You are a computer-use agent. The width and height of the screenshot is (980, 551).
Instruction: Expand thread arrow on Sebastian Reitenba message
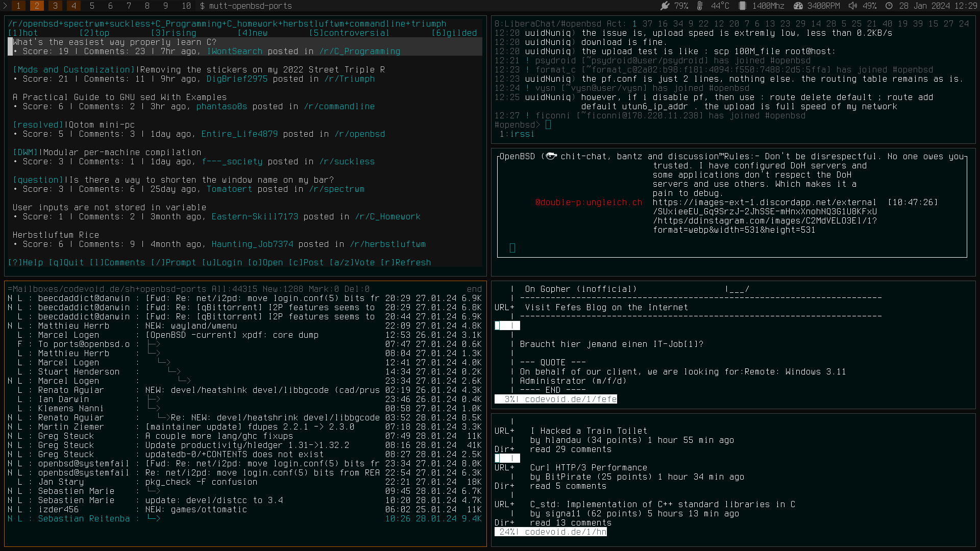pos(154,518)
